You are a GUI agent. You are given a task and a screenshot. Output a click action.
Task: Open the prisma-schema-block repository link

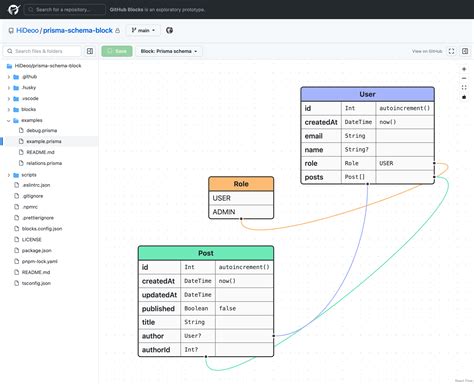(x=78, y=30)
